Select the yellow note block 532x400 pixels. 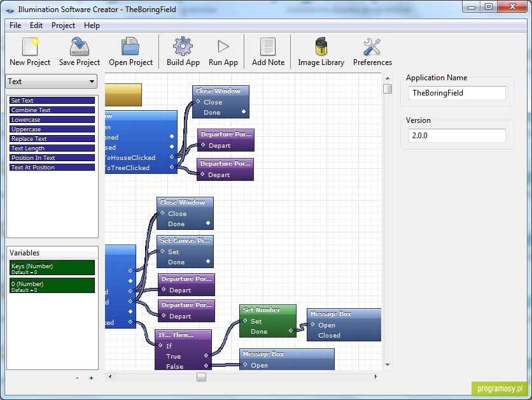pos(123,95)
